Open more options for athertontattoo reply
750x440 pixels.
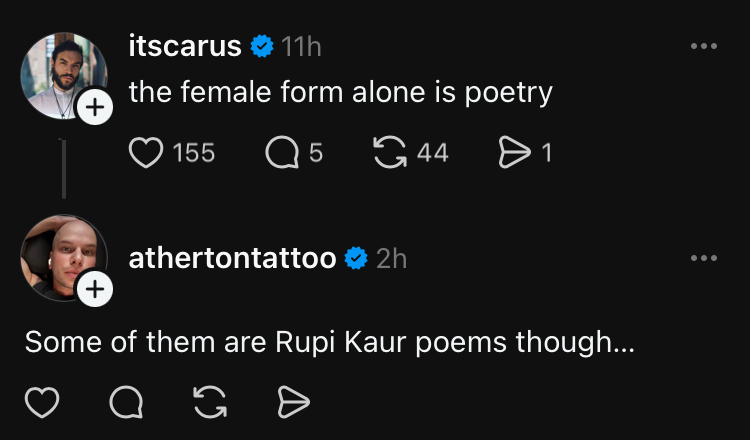click(x=704, y=258)
